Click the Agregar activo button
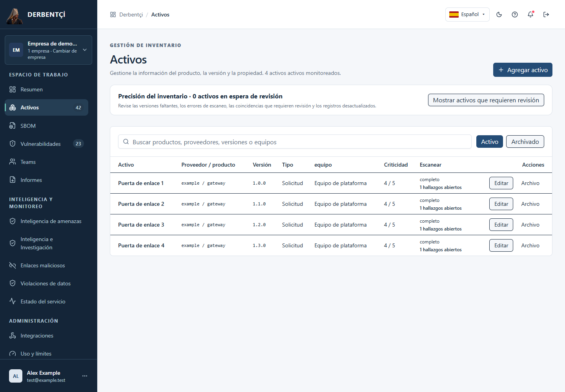 click(x=523, y=70)
